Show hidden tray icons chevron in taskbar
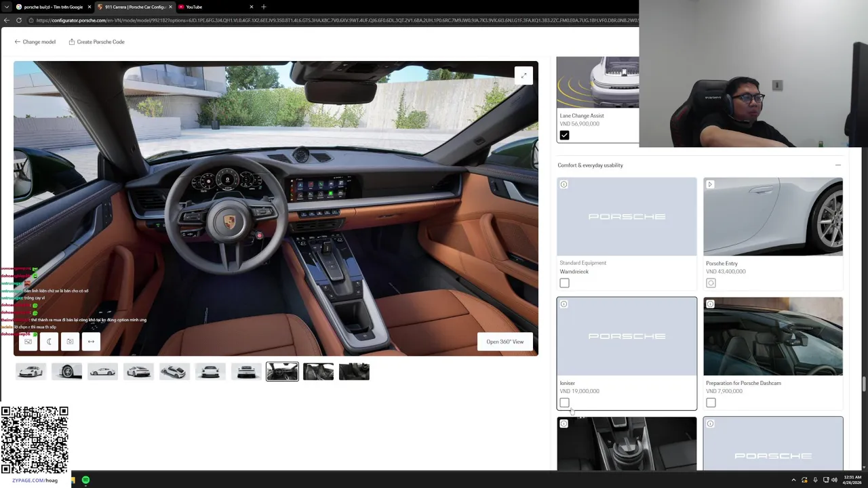 click(793, 480)
